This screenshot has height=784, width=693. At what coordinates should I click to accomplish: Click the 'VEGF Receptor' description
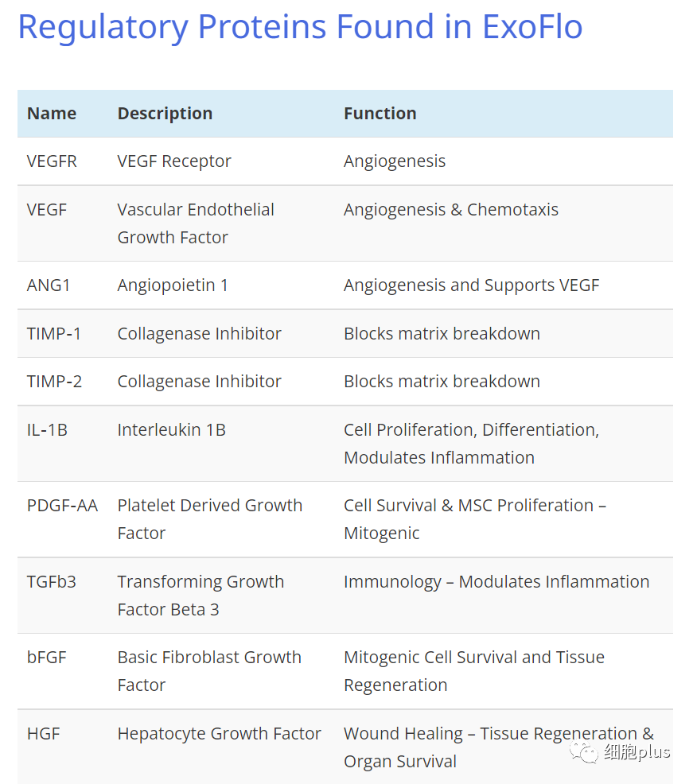pos(174,161)
